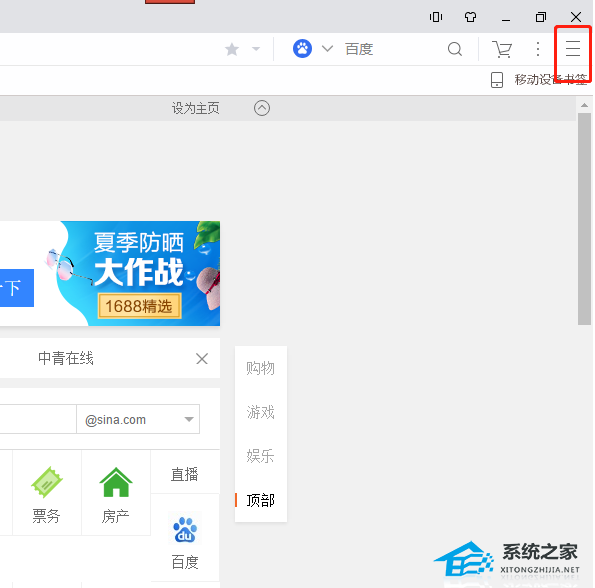Expand the search engine chevron selector
The height and width of the screenshot is (588, 595).
point(327,49)
